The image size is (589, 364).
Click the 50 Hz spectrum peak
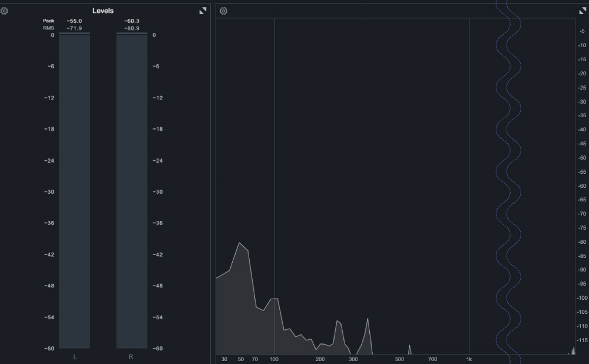point(240,243)
